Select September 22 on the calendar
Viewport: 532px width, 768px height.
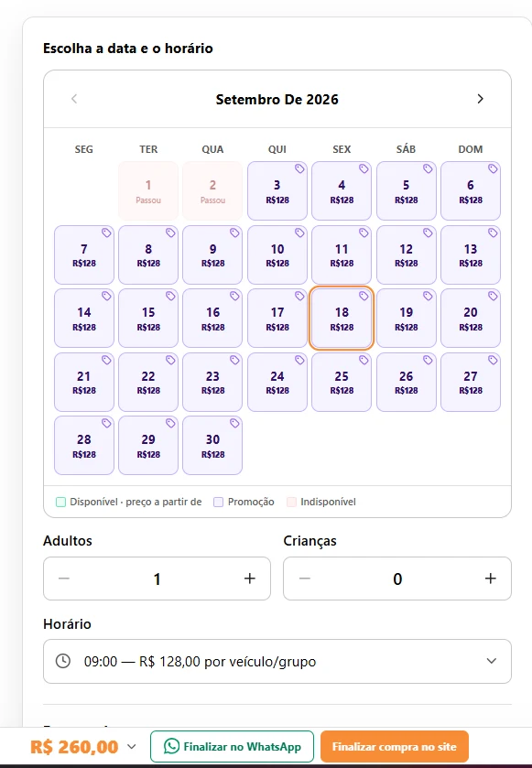click(148, 382)
